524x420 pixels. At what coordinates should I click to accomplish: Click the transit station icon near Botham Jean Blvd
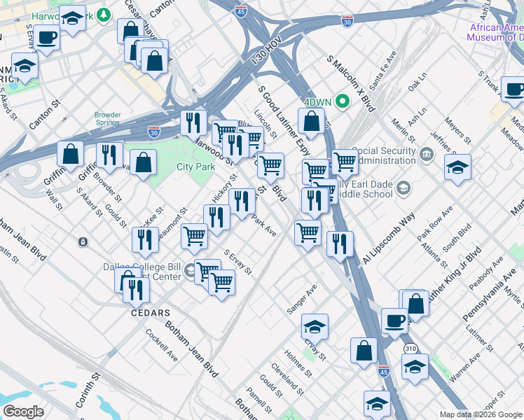coord(83,241)
